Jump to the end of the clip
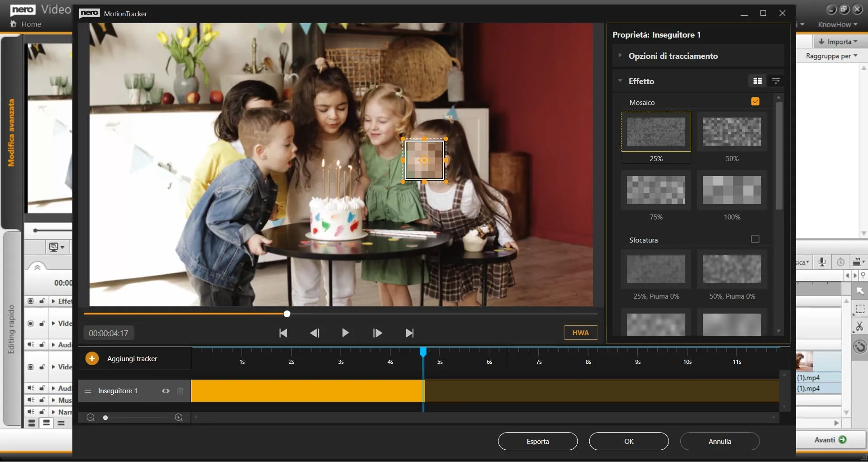This screenshot has height=462, width=868. point(409,333)
